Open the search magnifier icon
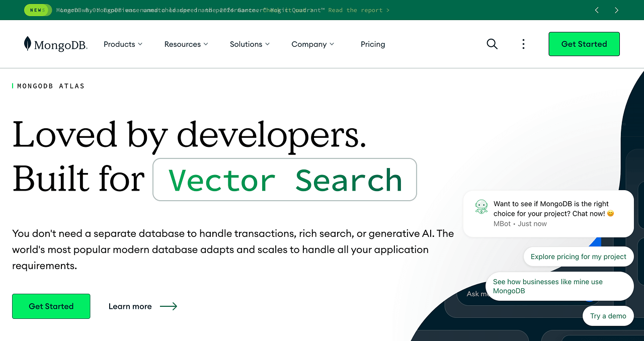The image size is (644, 341). pyautogui.click(x=492, y=44)
